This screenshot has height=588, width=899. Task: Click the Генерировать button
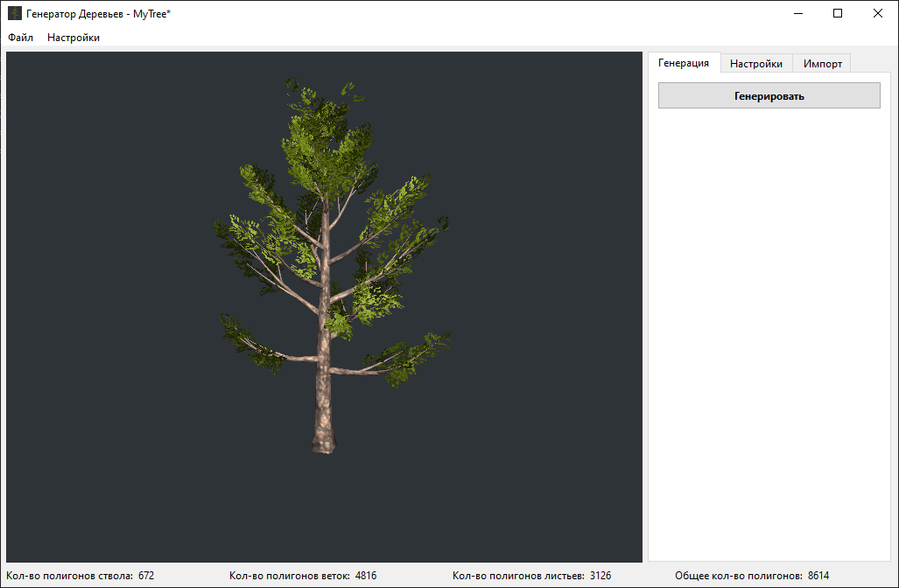point(769,95)
